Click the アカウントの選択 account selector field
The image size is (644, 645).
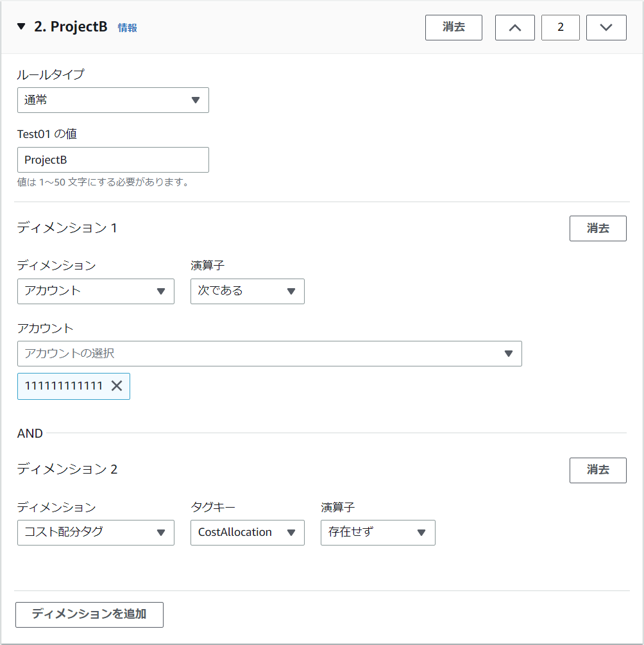269,354
